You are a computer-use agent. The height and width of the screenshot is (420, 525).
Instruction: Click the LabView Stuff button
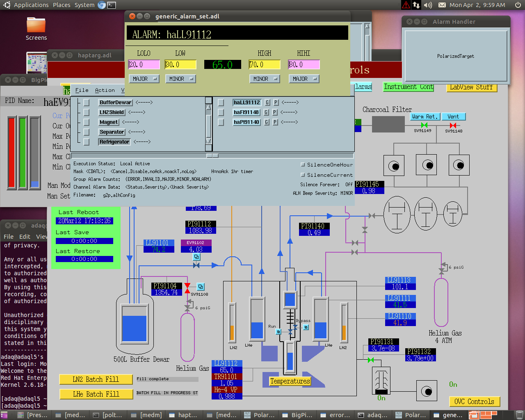(472, 87)
